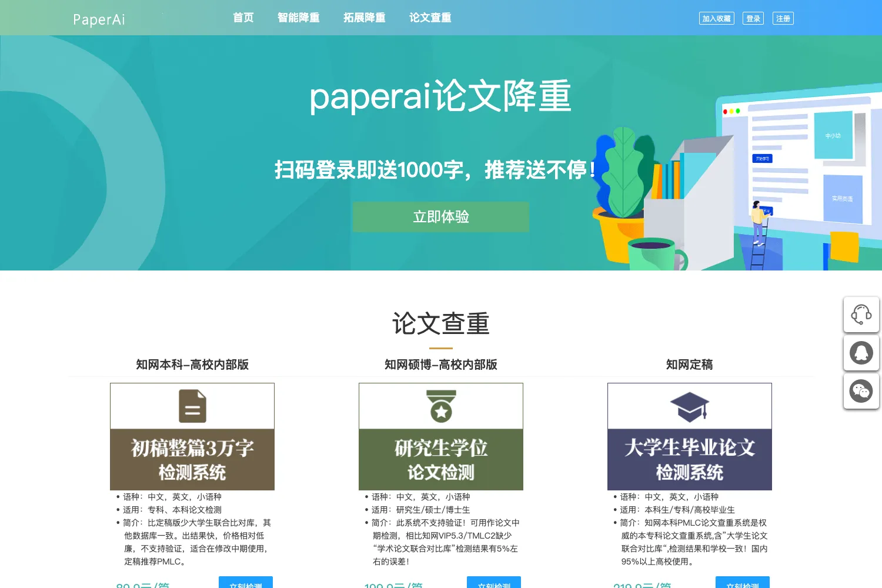Click the 注册 button

click(x=783, y=18)
